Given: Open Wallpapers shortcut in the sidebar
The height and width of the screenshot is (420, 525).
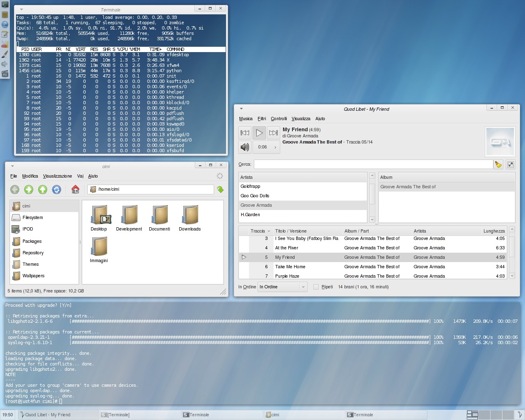Looking at the screenshot, I should pos(44,276).
